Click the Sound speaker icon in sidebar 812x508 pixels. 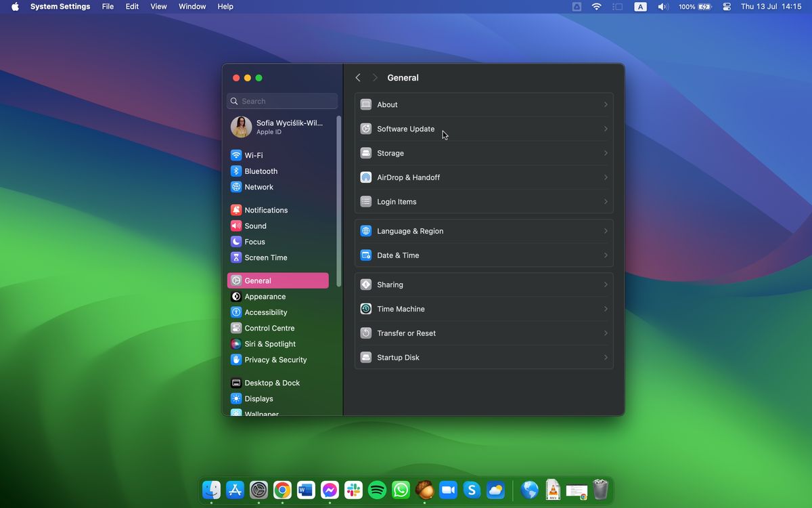[236, 226]
